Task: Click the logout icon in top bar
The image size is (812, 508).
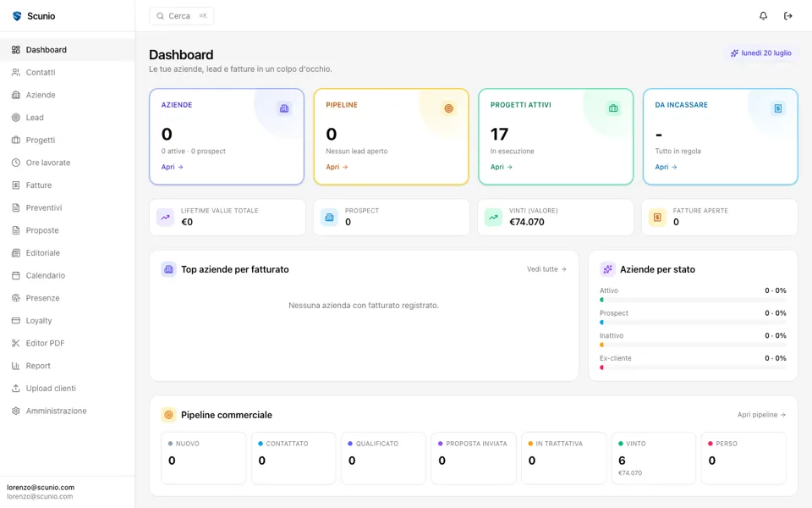Action: (x=788, y=16)
